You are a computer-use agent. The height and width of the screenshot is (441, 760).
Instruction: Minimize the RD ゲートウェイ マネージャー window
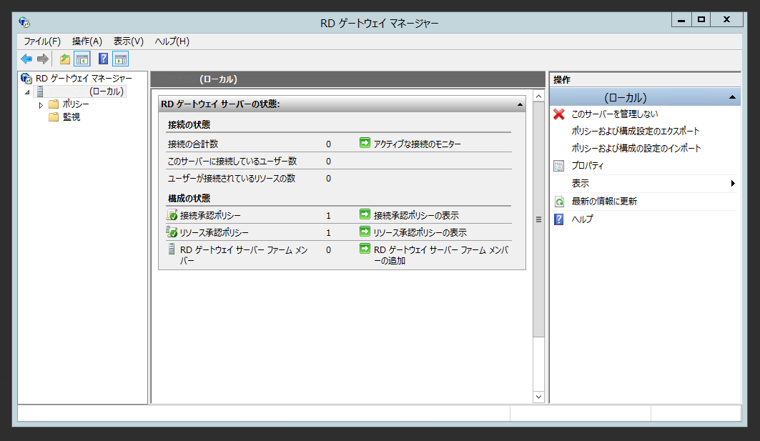click(x=681, y=20)
